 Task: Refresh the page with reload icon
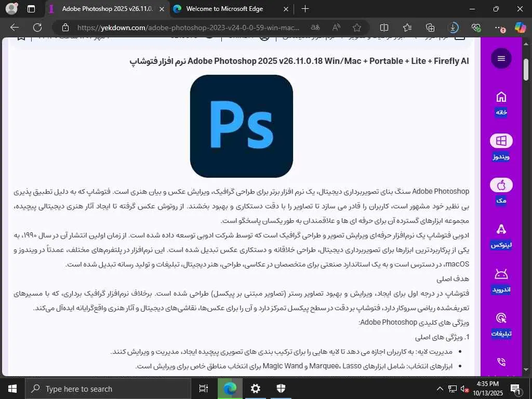(37, 28)
